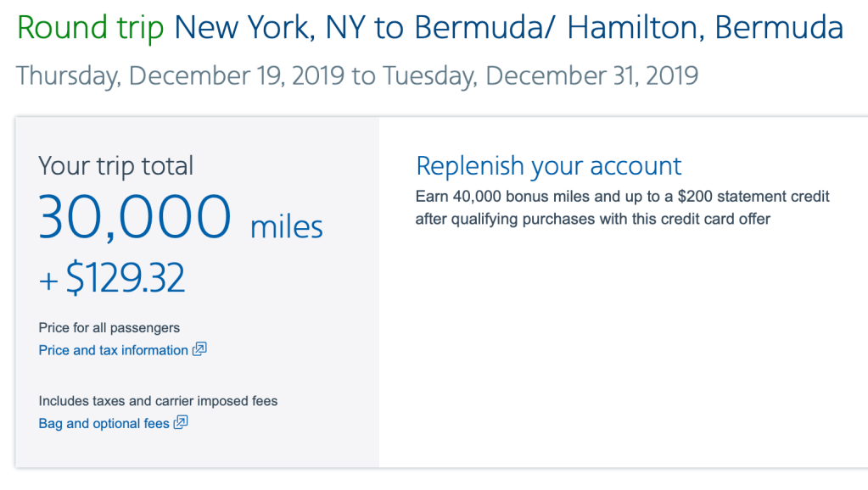Click the word miles next to 30,000

pos(287,227)
